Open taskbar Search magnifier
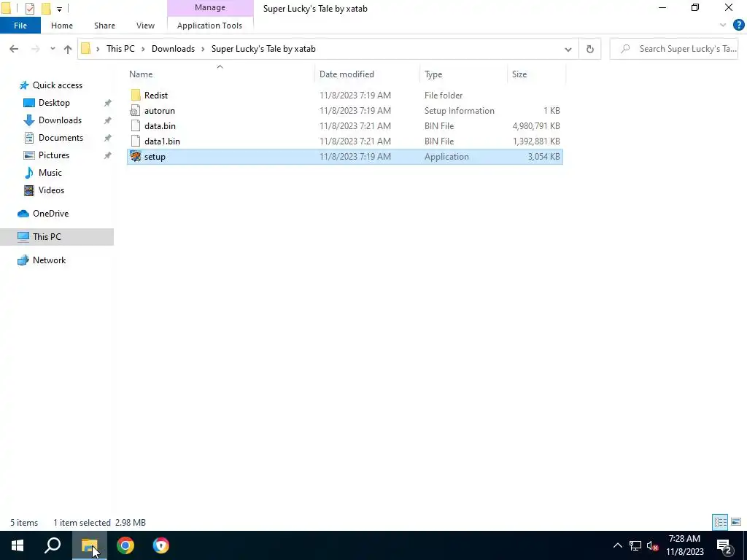 pyautogui.click(x=53, y=545)
